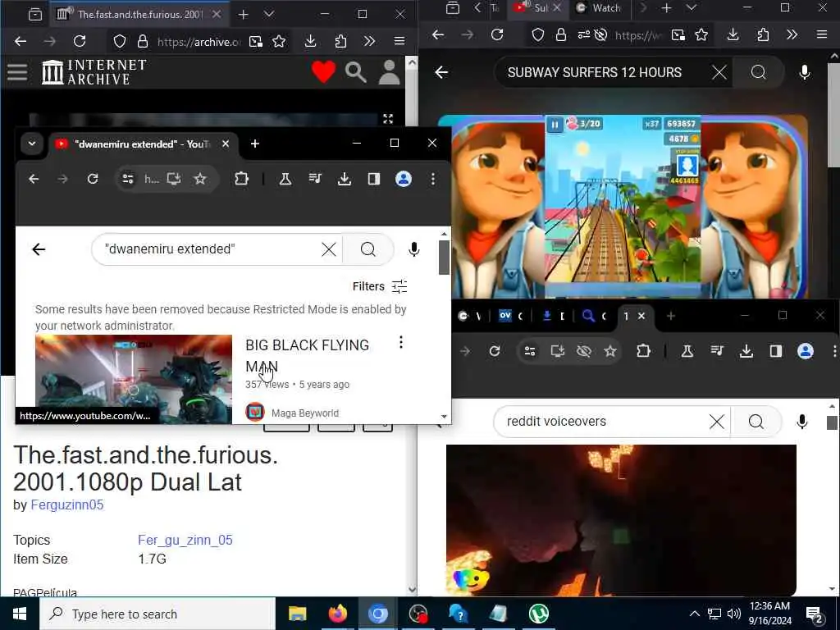Open Windows Start button
This screenshot has height=630, width=840.
20,614
